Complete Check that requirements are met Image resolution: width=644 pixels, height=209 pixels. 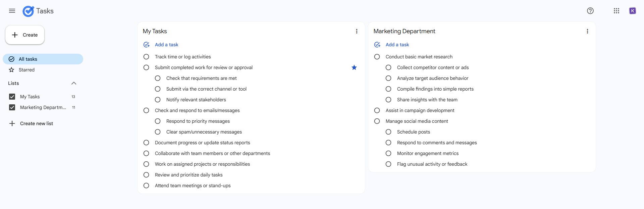(158, 78)
